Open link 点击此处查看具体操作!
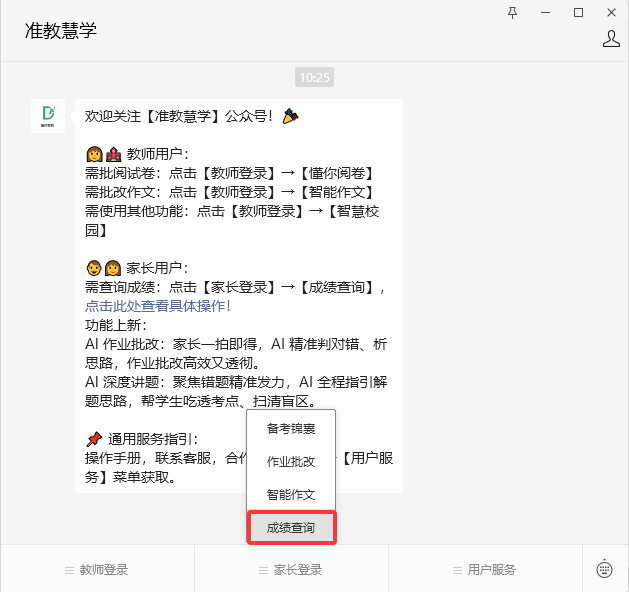Viewport: 629px width, 592px height. pyautogui.click(x=158, y=306)
